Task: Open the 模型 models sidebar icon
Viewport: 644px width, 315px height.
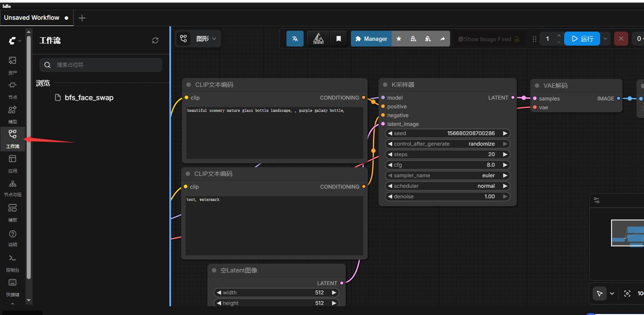Action: point(13,114)
